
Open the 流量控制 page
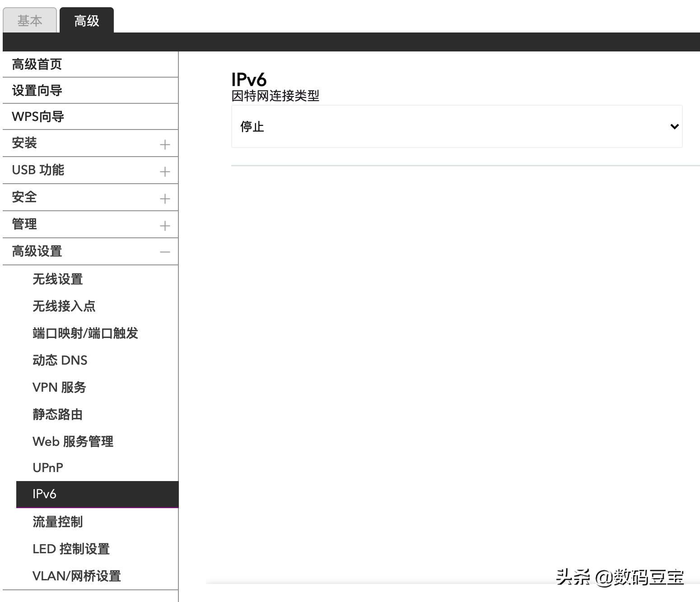click(57, 522)
